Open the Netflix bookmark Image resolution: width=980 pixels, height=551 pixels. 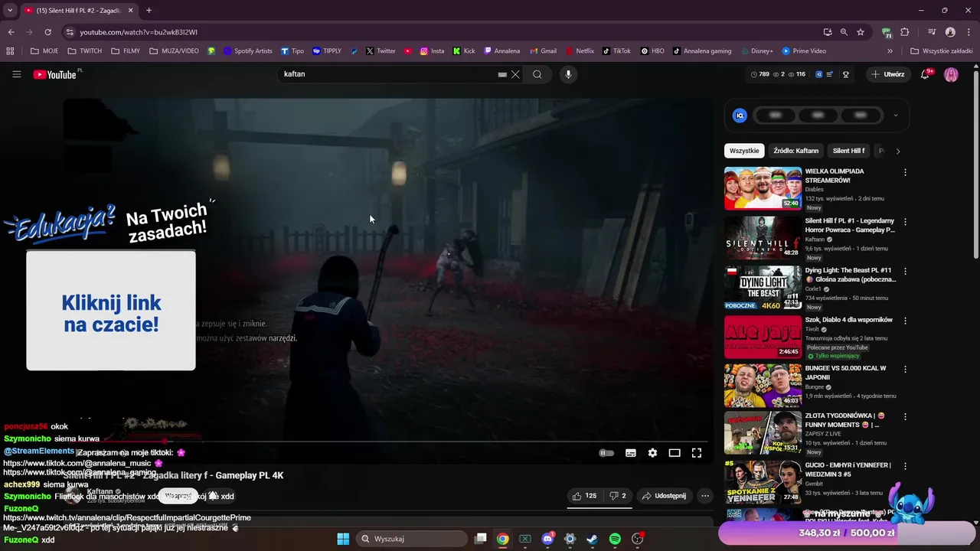coord(580,51)
